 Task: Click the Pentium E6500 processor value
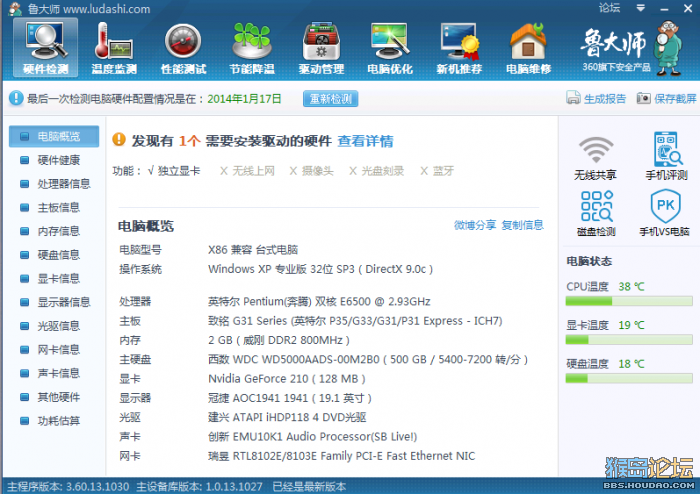319,302
